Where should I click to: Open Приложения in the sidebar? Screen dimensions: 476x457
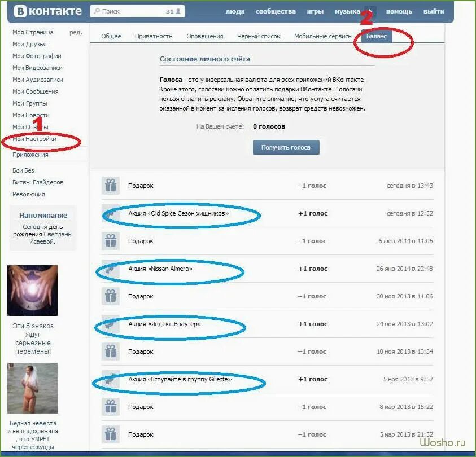click(x=30, y=155)
